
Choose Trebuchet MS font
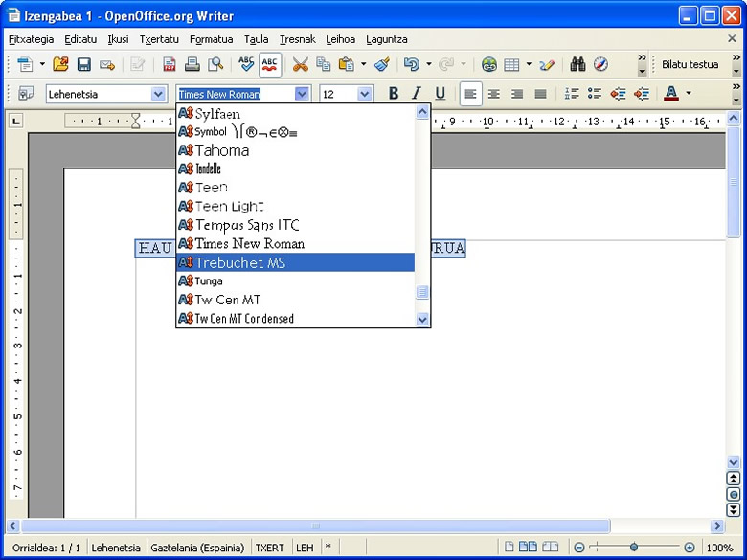pos(295,262)
